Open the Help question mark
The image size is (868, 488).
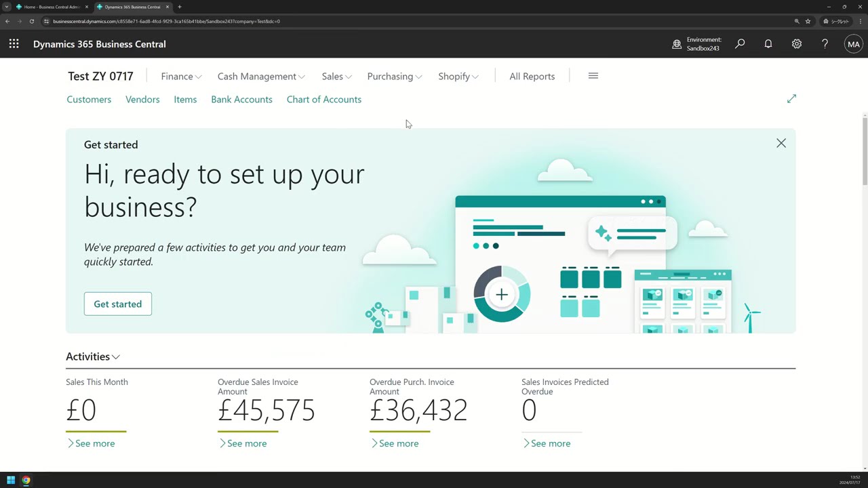pyautogui.click(x=825, y=44)
